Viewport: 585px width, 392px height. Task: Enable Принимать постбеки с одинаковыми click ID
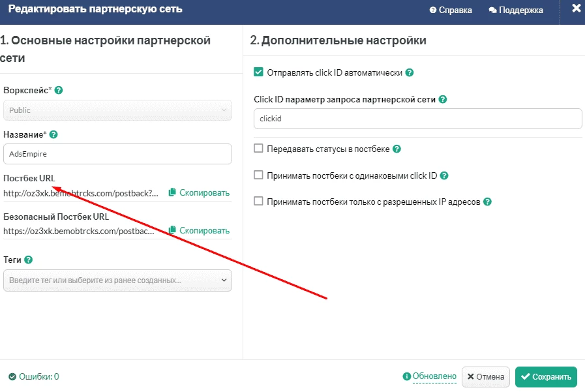(x=258, y=175)
